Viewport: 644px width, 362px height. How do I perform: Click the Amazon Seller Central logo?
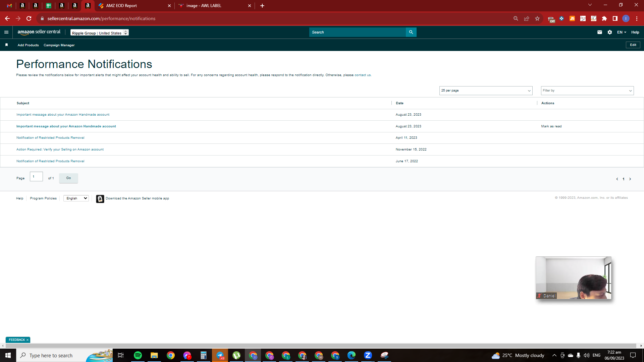(39, 32)
